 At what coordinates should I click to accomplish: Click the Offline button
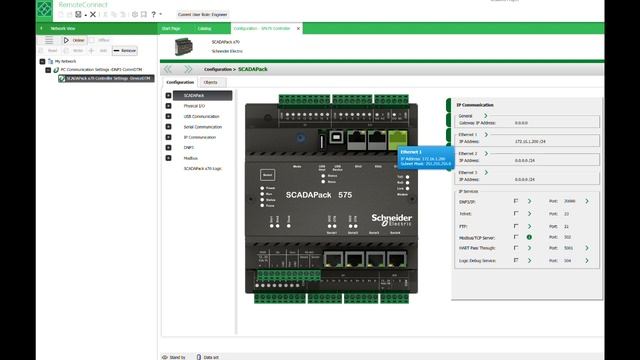coord(100,40)
